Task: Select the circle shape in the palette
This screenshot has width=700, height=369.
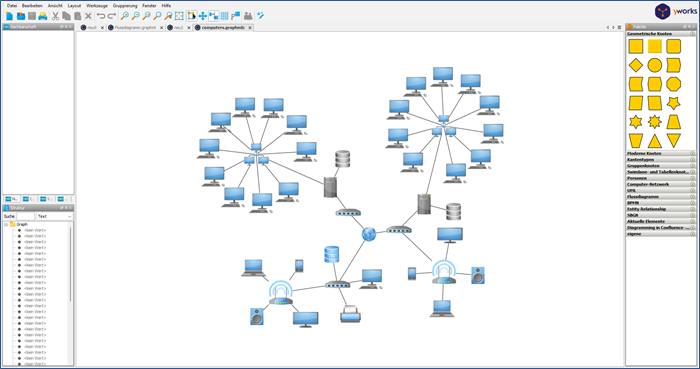Action: click(x=654, y=65)
